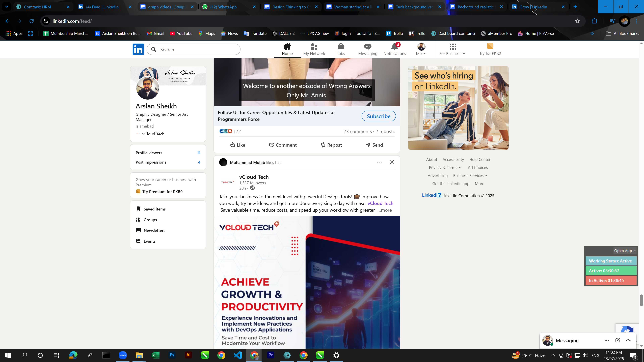
Task: Click the page vertical scrollbar thumb
Action: tap(641, 300)
